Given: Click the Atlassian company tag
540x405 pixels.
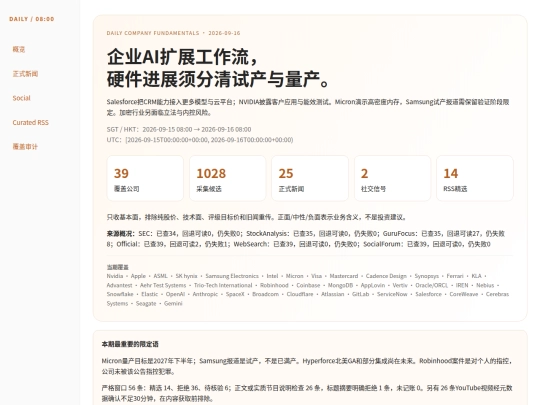Looking at the screenshot, I should tap(333, 294).
